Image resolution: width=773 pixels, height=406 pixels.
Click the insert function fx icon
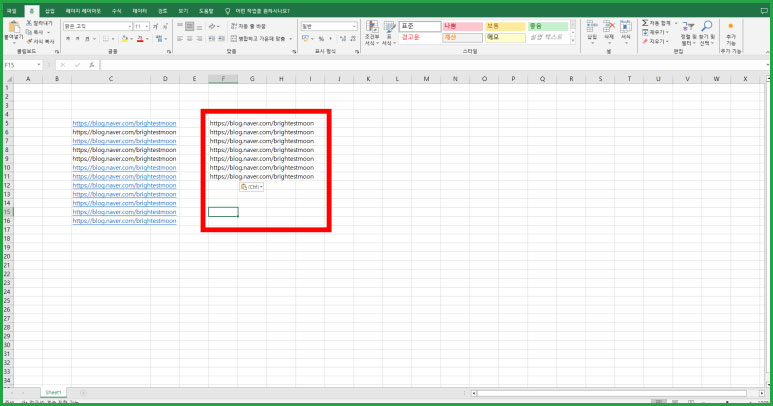click(x=92, y=65)
